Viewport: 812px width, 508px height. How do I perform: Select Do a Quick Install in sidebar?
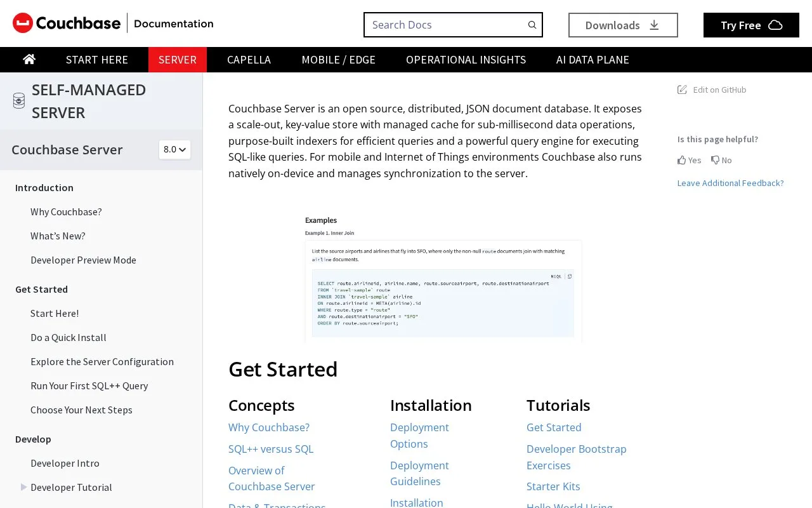click(x=69, y=337)
